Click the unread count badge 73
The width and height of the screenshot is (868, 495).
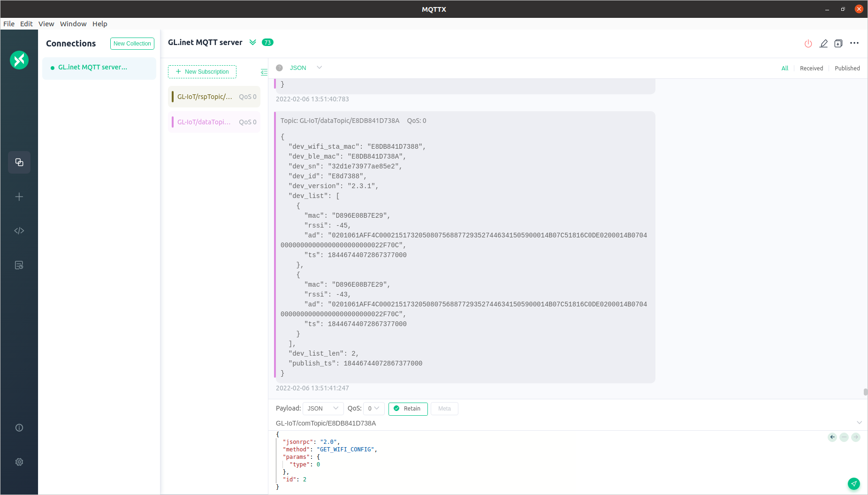point(267,42)
